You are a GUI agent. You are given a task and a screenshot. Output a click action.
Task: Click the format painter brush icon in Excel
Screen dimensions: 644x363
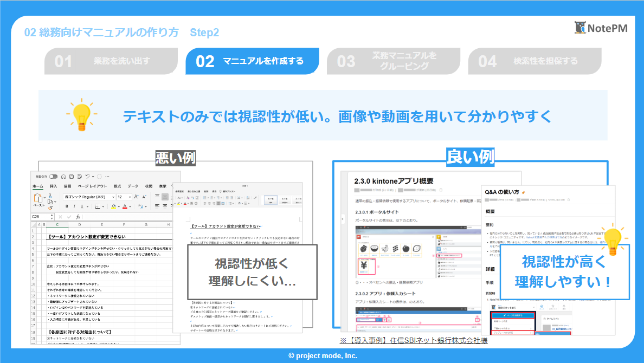click(51, 207)
